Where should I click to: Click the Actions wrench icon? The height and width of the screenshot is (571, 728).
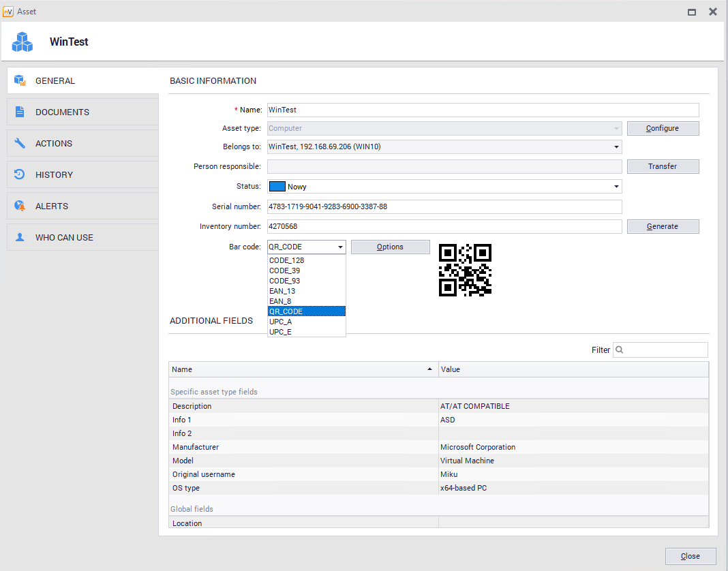click(20, 143)
